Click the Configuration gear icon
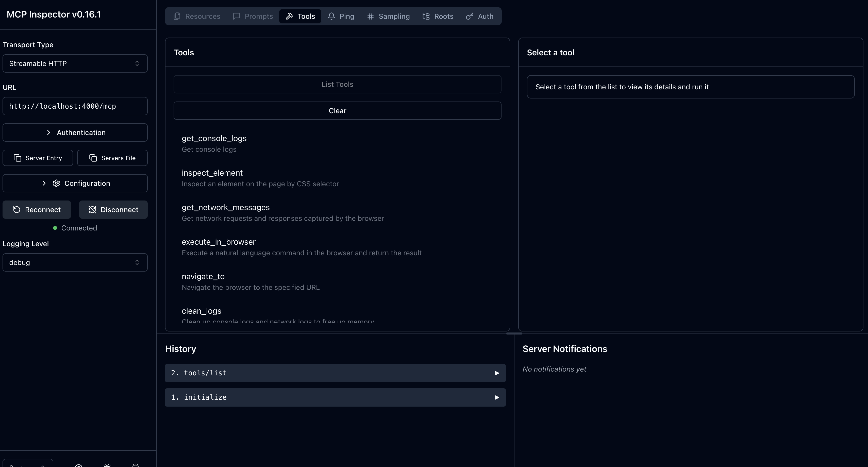Image resolution: width=868 pixels, height=467 pixels. point(56,183)
